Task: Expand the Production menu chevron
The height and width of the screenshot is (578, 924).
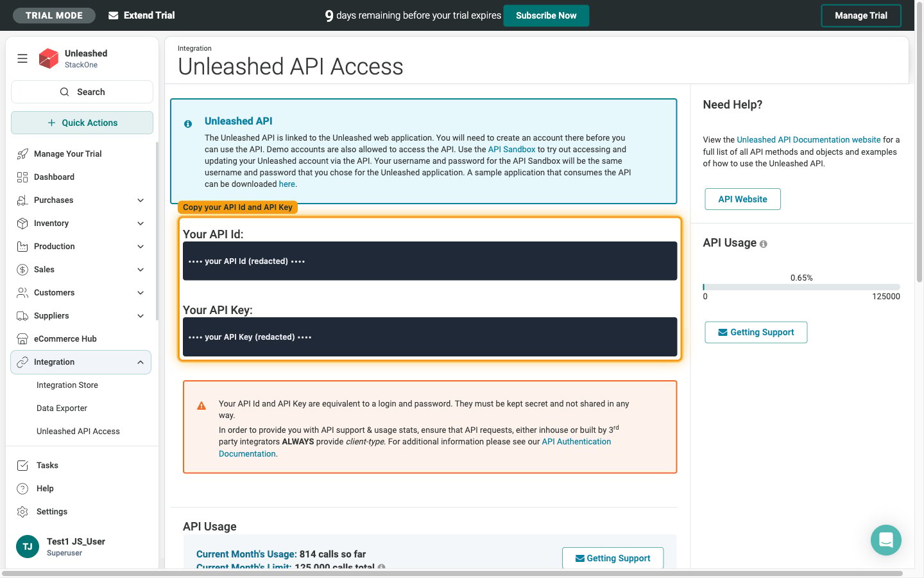Action: (x=141, y=247)
